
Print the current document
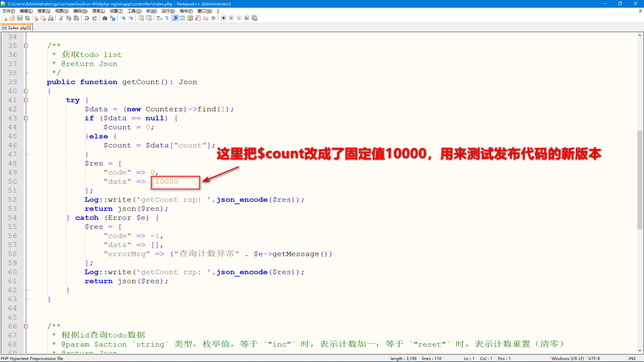(x=50, y=18)
